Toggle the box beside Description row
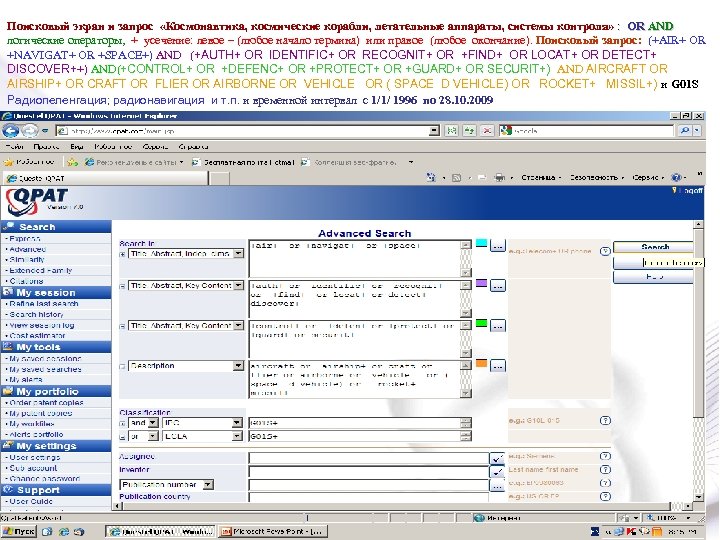Screen dimensions: 720x540 coord(123,366)
